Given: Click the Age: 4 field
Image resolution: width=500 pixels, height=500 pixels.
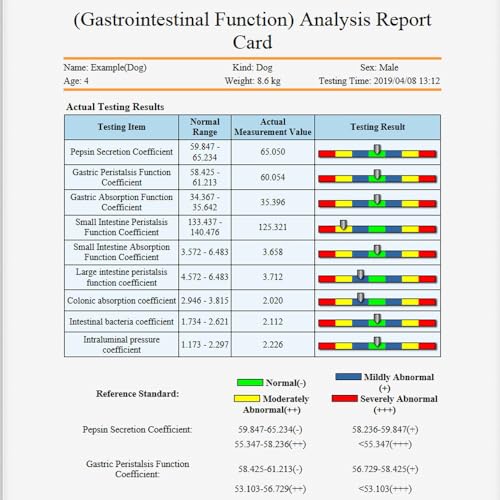Looking at the screenshot, I should [76, 81].
